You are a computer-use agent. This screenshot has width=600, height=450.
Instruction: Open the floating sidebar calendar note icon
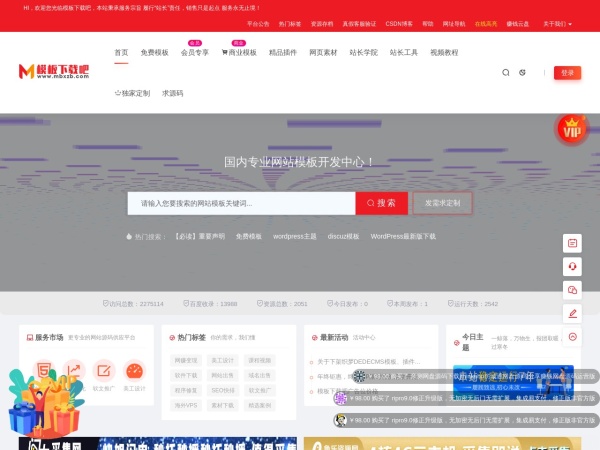point(572,243)
